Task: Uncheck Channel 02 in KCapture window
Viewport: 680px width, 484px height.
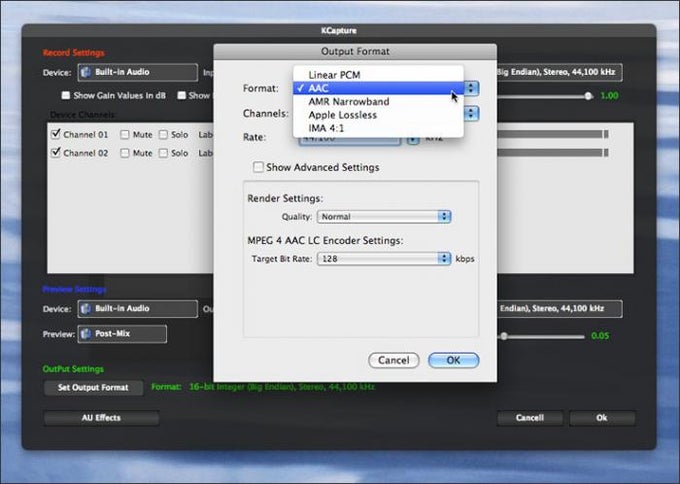Action: click(x=56, y=152)
